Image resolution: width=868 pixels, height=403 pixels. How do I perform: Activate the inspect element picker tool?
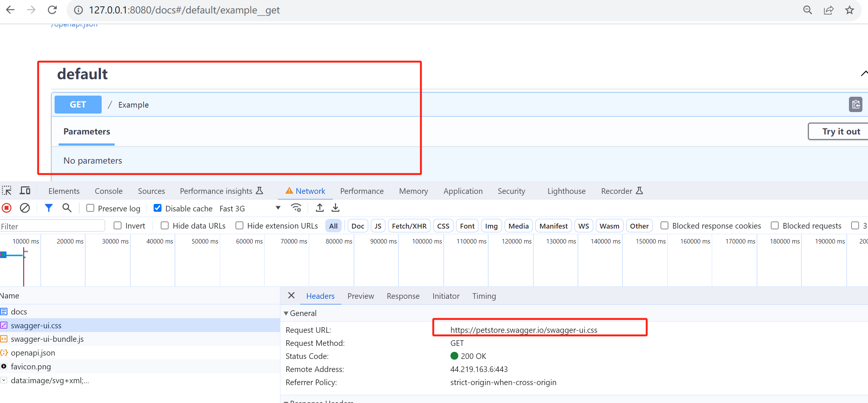coord(7,191)
